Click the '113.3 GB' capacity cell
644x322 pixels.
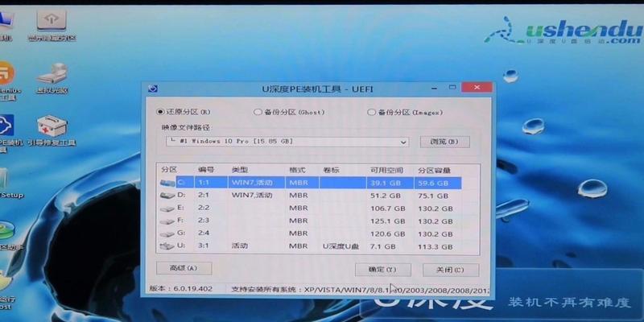pos(436,246)
